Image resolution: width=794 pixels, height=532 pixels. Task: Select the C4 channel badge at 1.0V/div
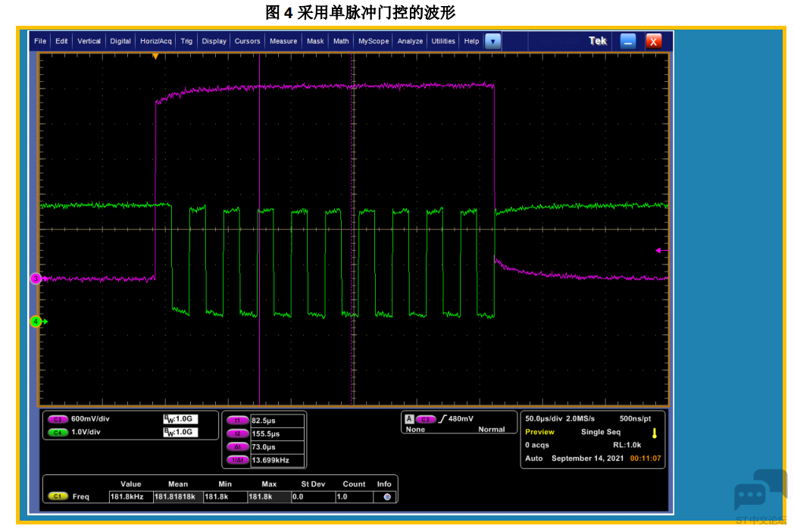(x=58, y=432)
